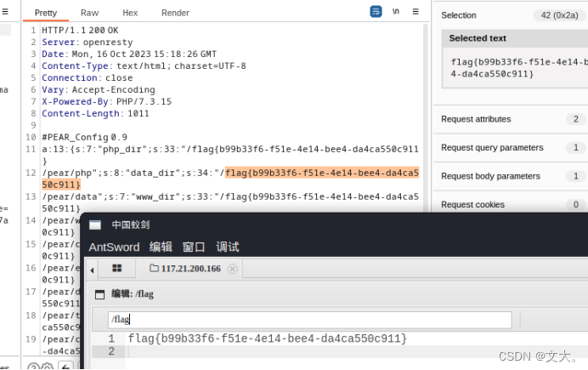Open the 窗口 menu in AntSword
The width and height of the screenshot is (588, 370).
pos(194,248)
